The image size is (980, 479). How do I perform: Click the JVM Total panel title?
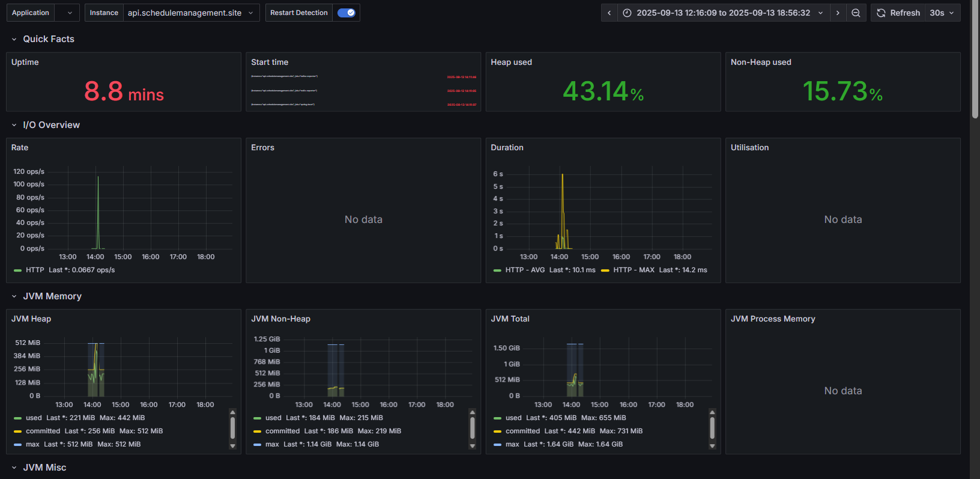510,319
